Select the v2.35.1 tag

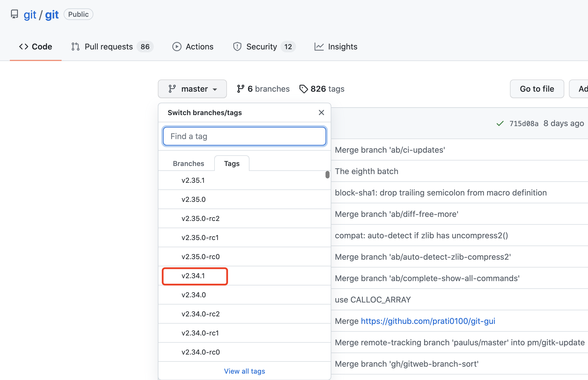pyautogui.click(x=193, y=180)
